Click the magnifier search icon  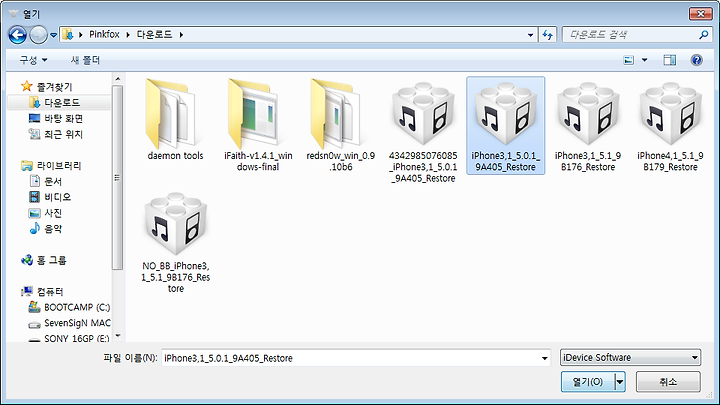pos(703,35)
